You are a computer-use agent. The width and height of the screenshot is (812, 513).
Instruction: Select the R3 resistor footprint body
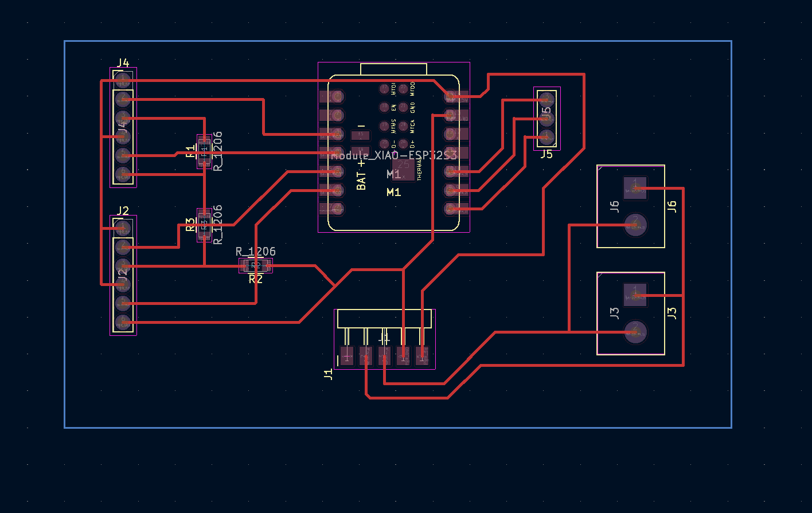coord(204,225)
